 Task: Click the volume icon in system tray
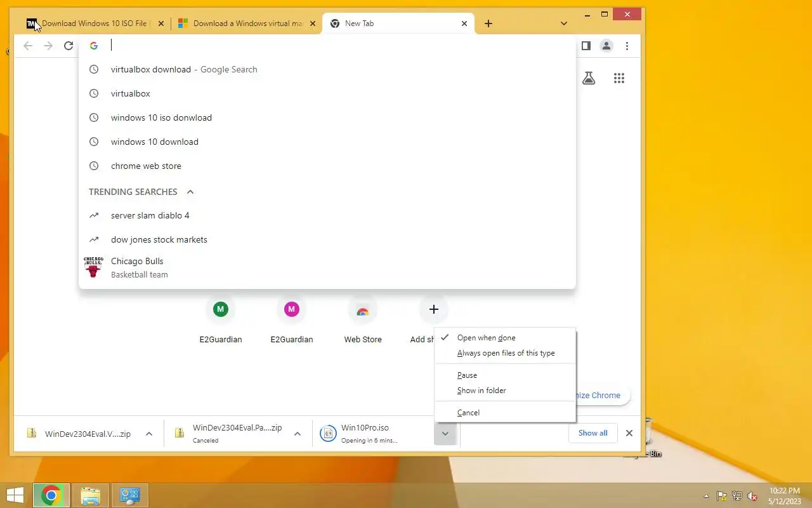point(752,496)
